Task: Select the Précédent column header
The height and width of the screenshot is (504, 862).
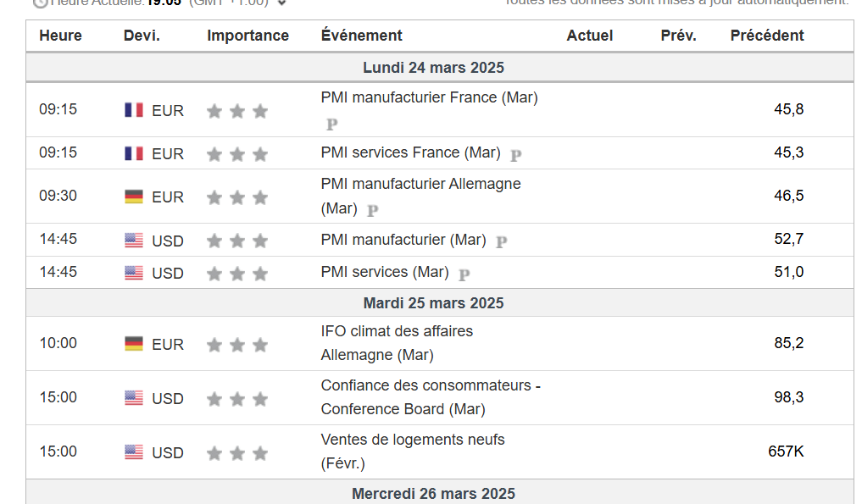Action: (x=766, y=36)
